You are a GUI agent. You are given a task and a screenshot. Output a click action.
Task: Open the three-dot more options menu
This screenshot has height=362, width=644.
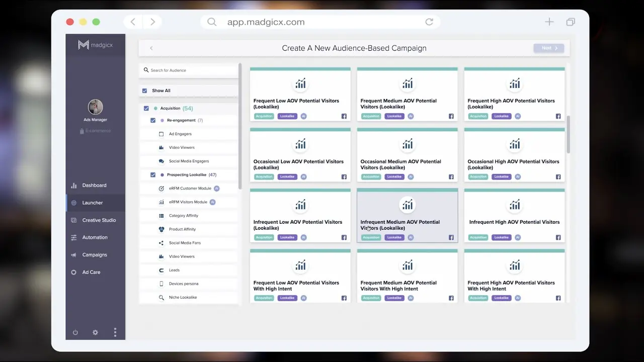(x=115, y=332)
